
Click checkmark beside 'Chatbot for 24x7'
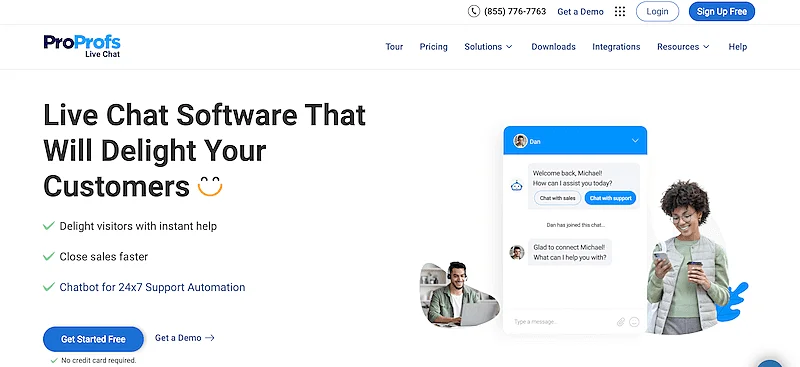pos(49,287)
